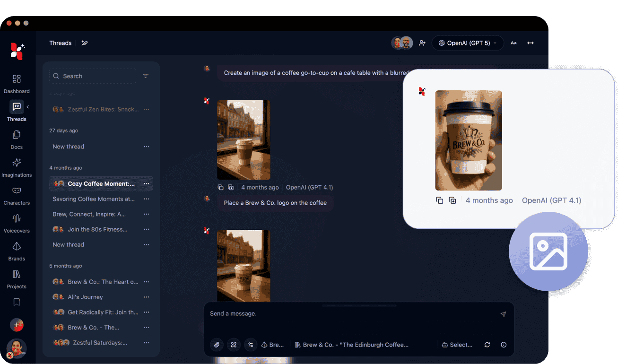The height and width of the screenshot is (364, 626).
Task: Click the paperclip attach file icon
Action: 217,345
